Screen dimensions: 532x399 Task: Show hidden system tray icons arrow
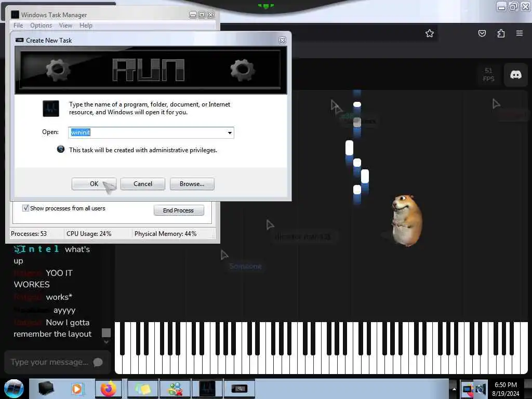[x=454, y=389]
